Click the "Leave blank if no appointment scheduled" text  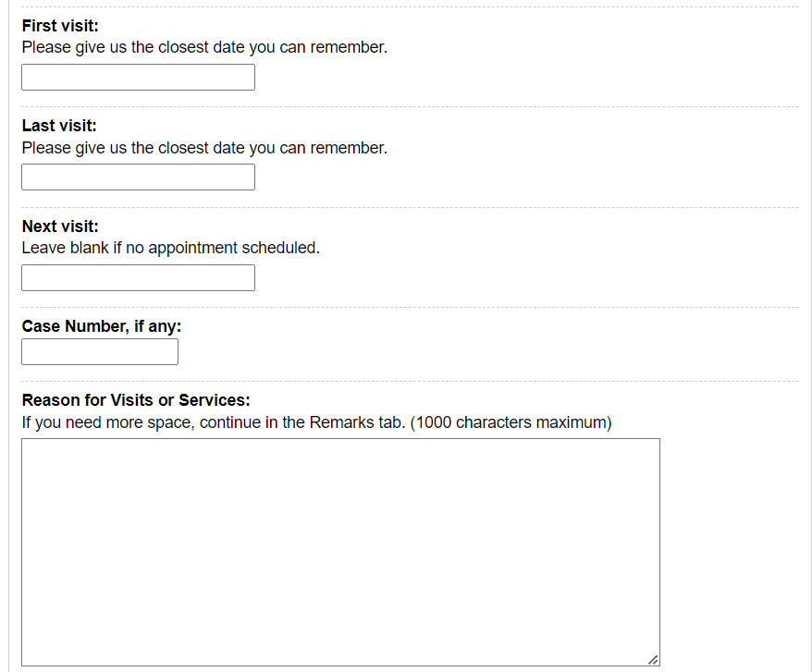(x=170, y=248)
